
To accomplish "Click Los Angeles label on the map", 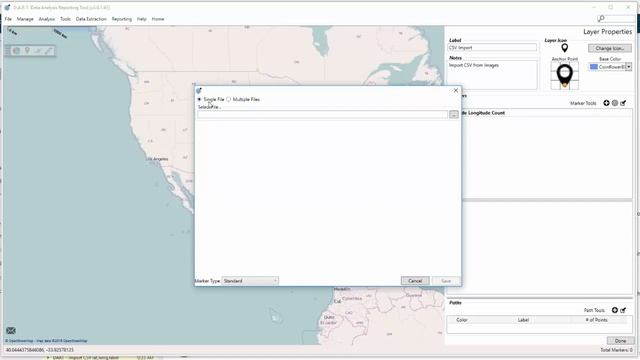I will click(158, 159).
